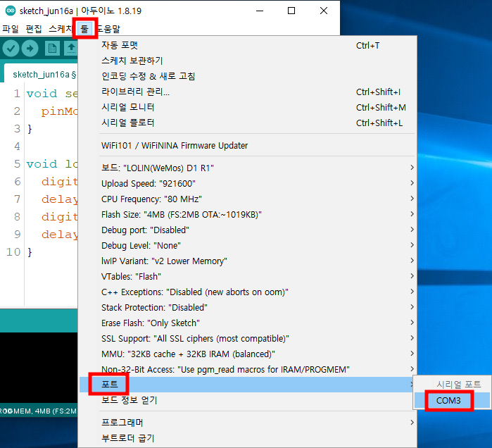Expand Debug port Disabled submenu
This screenshot has height=448, width=492.
(247, 230)
